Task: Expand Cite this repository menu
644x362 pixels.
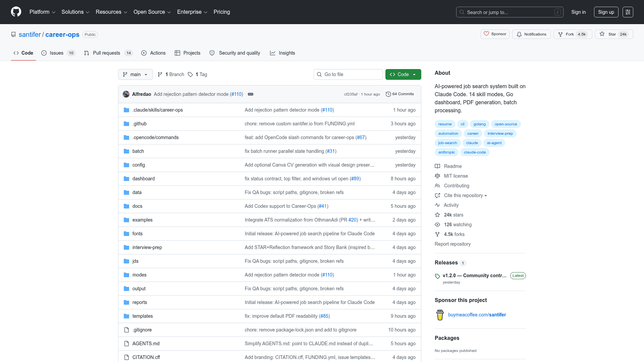Action: (465, 195)
